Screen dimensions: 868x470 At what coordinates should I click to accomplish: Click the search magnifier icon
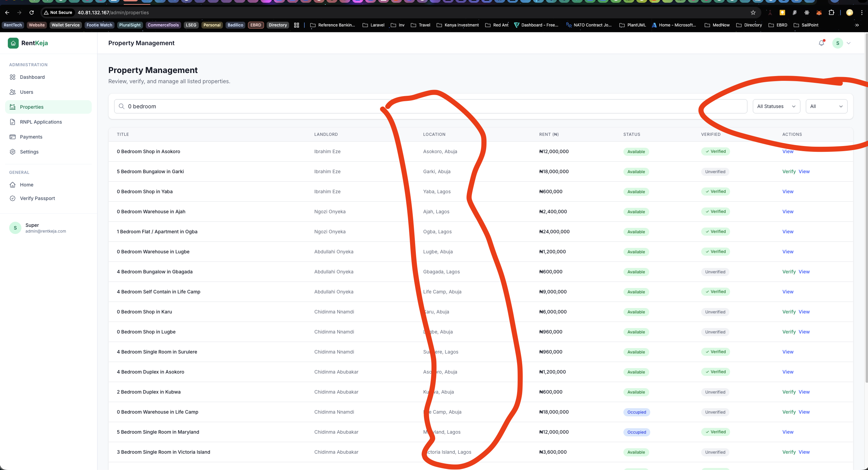(122, 106)
